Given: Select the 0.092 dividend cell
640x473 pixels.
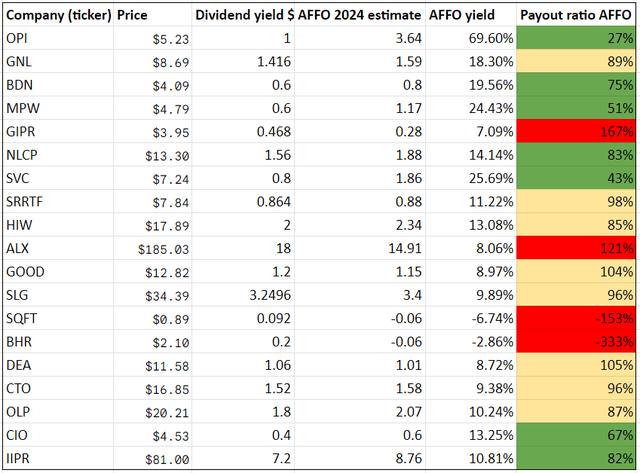Looking at the screenshot, I should pos(243,318).
